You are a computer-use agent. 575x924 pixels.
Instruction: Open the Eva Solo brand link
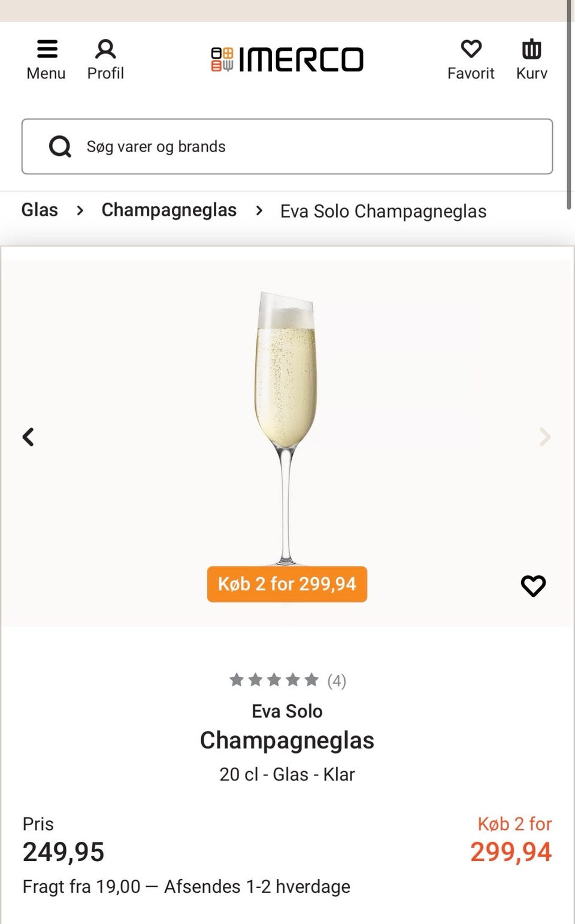pos(287,711)
